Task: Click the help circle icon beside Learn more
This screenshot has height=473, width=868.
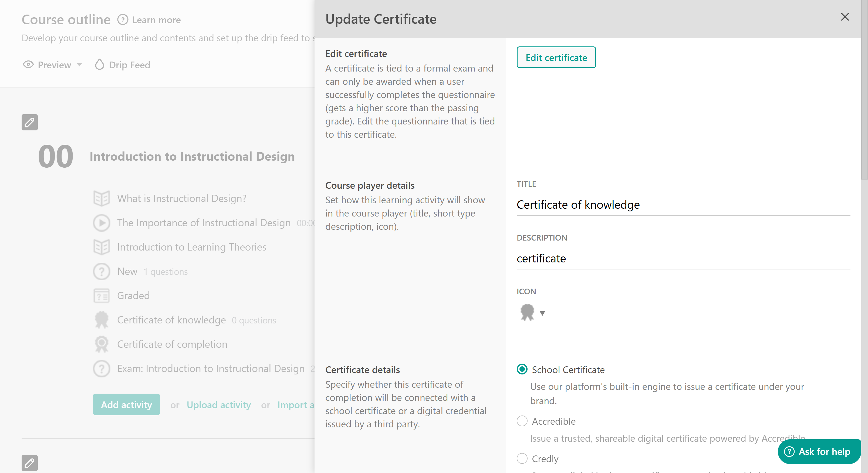Action: [x=123, y=20]
